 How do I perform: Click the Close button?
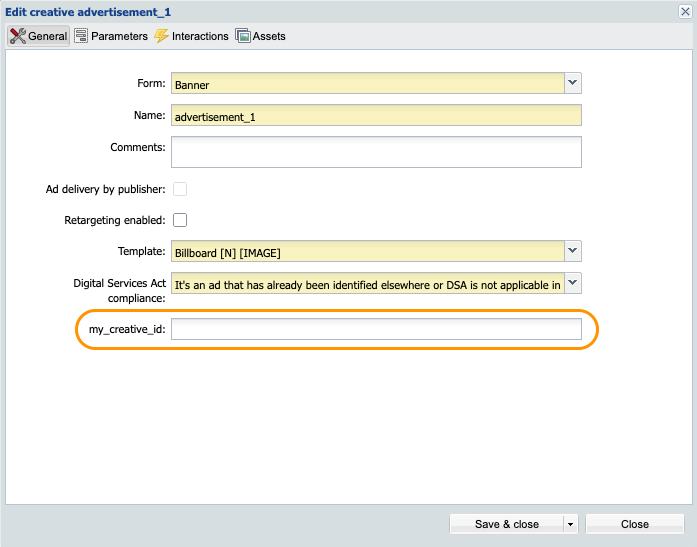[635, 524]
